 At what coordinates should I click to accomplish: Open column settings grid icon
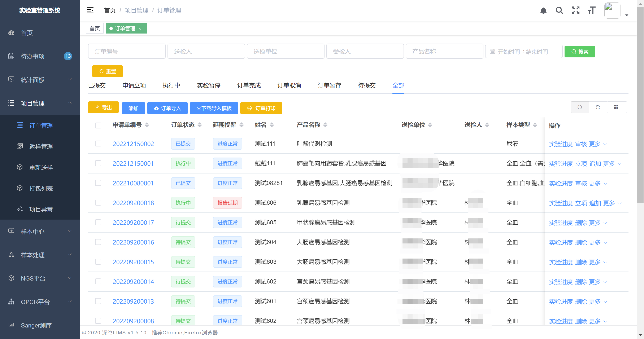tap(616, 107)
